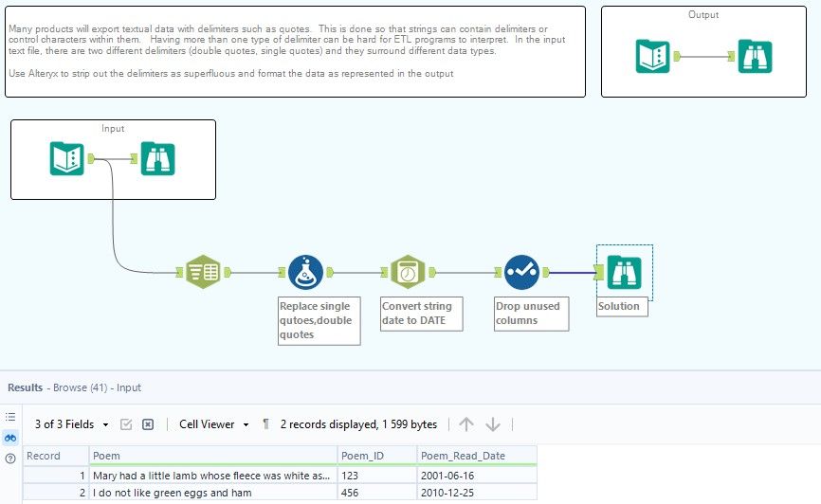
Task: Select the Browse tool in Output container
Action: tap(755, 56)
